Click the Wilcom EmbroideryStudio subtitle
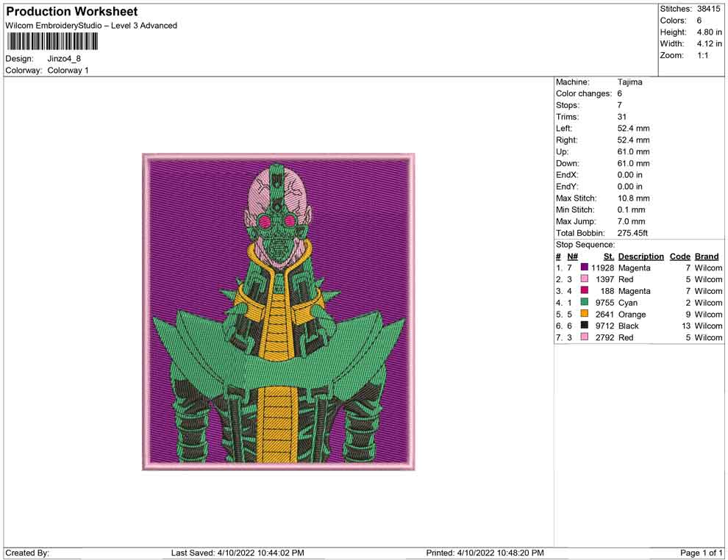 pyautogui.click(x=91, y=26)
